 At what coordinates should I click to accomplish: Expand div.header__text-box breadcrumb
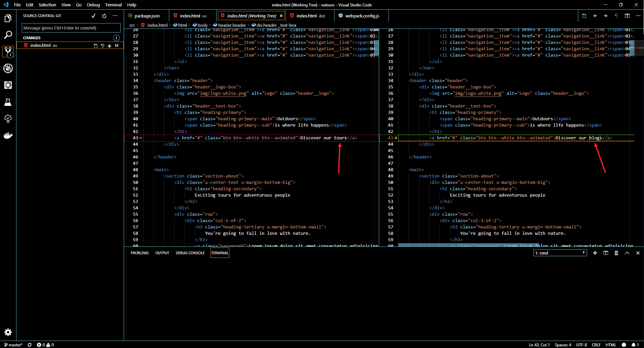click(274, 25)
